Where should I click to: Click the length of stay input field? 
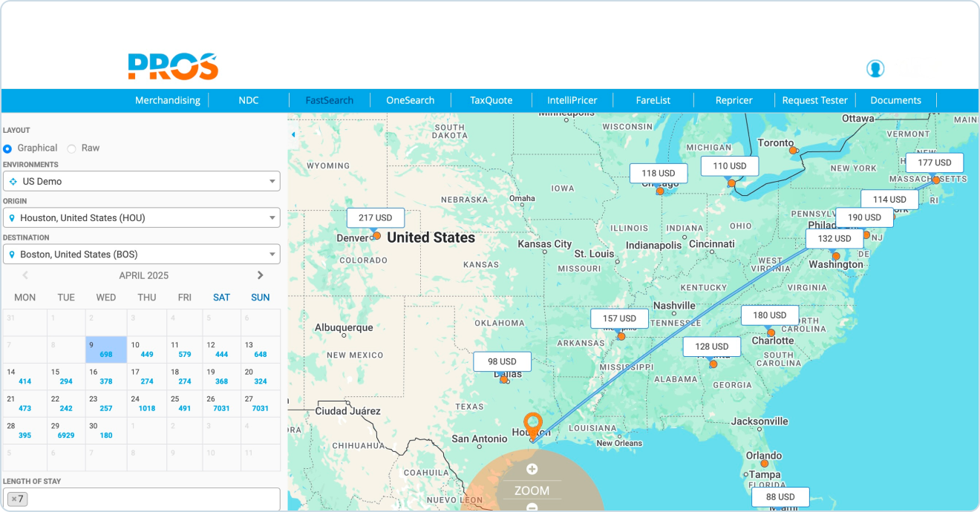coord(141,499)
